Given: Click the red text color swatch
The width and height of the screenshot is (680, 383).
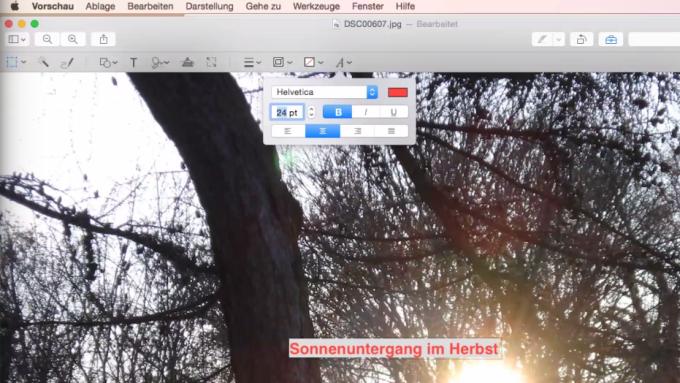Looking at the screenshot, I should (x=397, y=92).
